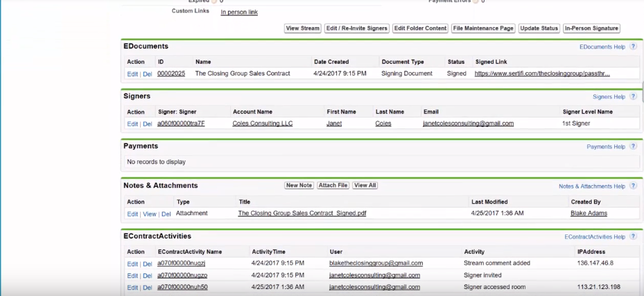Open signer record a060f00000tra7F
Image resolution: width=644 pixels, height=296 pixels.
click(x=181, y=123)
